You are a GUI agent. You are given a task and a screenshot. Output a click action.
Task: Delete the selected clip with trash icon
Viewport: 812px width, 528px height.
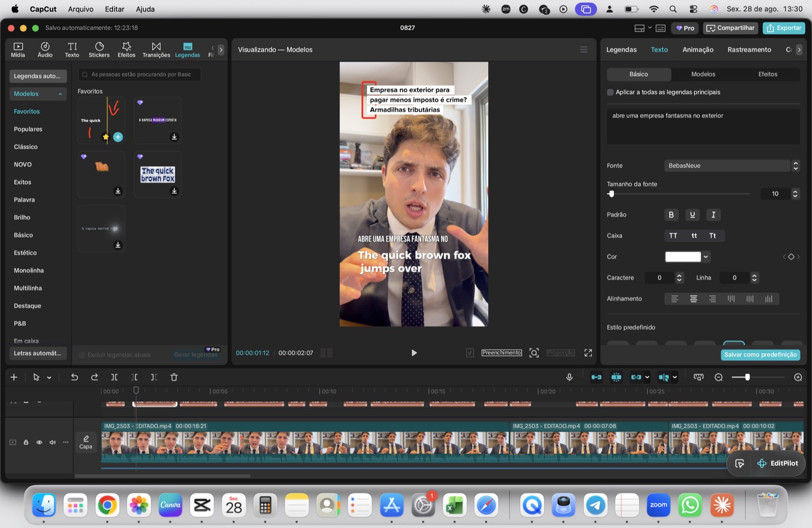(174, 377)
